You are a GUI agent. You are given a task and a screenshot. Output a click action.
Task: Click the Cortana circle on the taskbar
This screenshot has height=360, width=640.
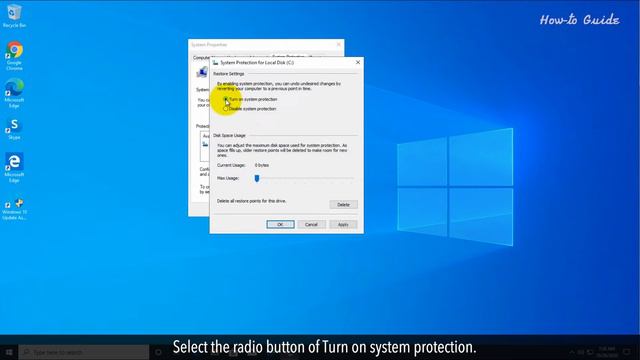(x=158, y=352)
